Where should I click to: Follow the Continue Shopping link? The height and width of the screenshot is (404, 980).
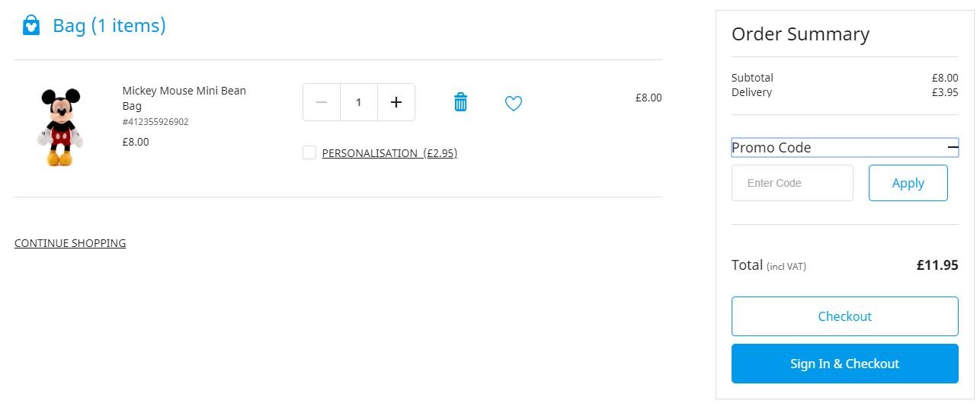[x=70, y=243]
